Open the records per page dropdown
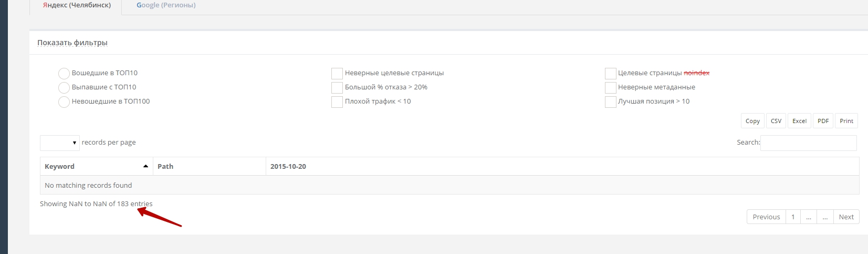Image resolution: width=868 pixels, height=254 pixels. [x=60, y=143]
